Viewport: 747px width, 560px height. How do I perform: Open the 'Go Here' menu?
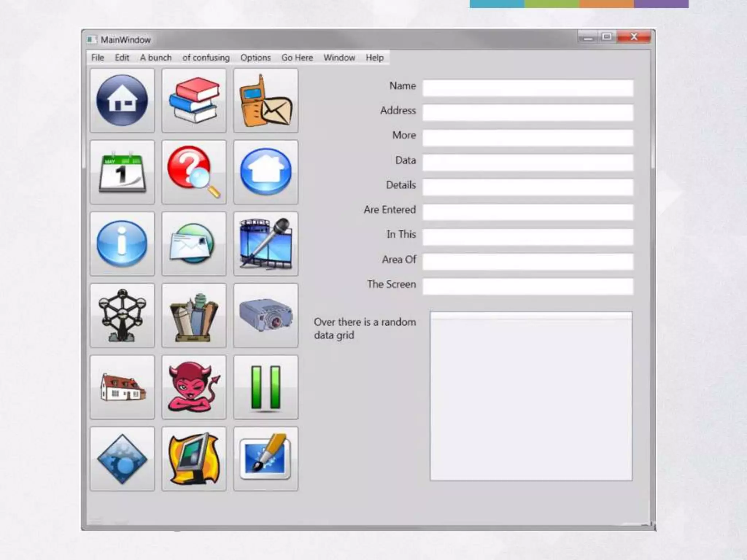tap(297, 58)
